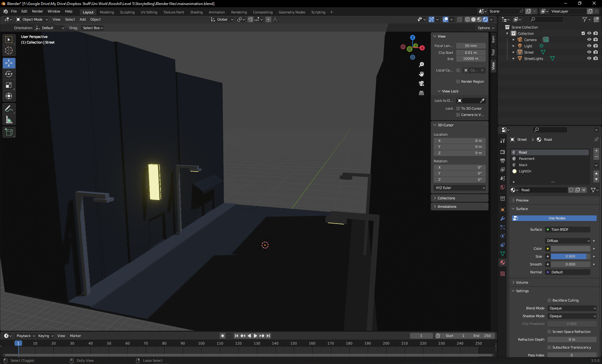The width and height of the screenshot is (602, 364).
Task: Activate the Measure tool
Action: (x=9, y=120)
